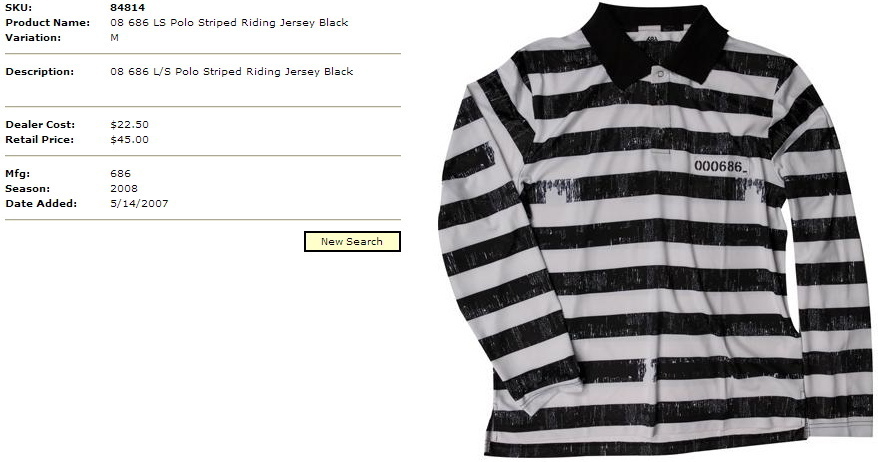This screenshot has height=462, width=878.
Task: Click the black collar of the jersey
Action: click(x=654, y=39)
